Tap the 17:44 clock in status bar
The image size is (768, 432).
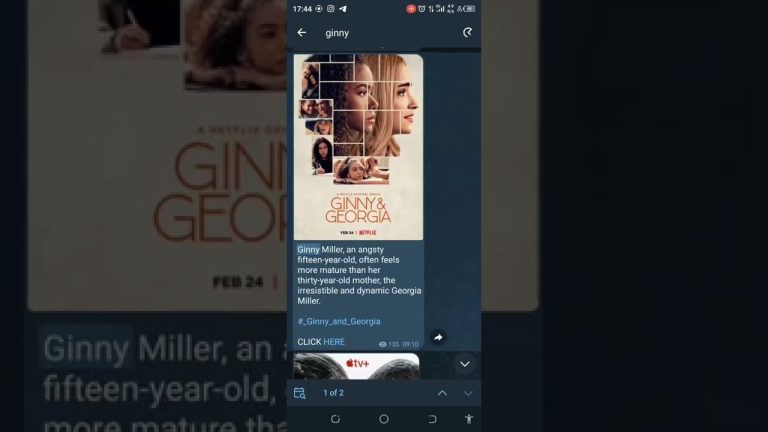302,9
